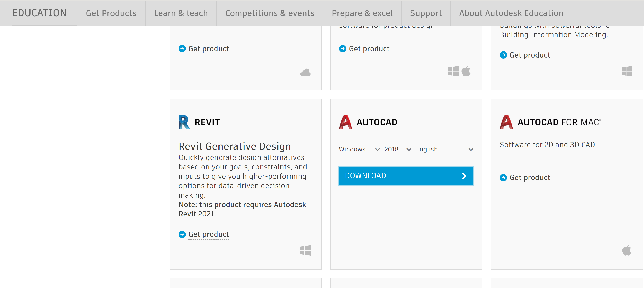Click blue arrow icon in Revit Generative Design card
This screenshot has width=644, height=288.
182,234
